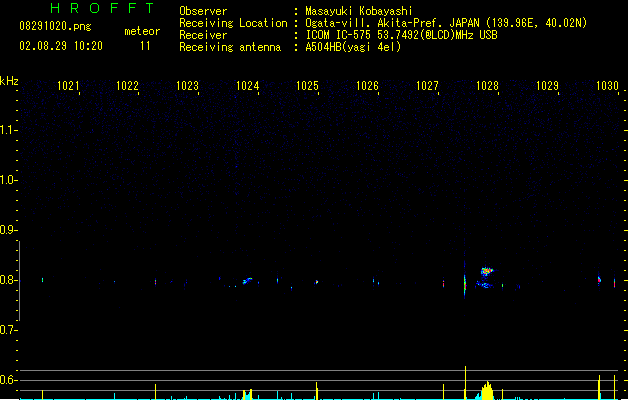Click the antenna value A504HB(yagi 4el)
Viewport: 629px width, 400px height.
click(353, 47)
